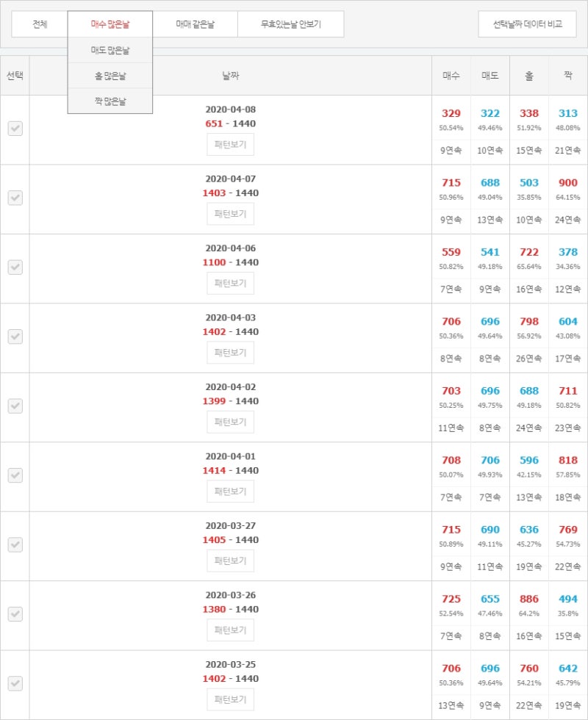Viewport: 588px width, 720px height.
Task: Open 패턴보기 for 2020-04-08
Action: click(231, 145)
